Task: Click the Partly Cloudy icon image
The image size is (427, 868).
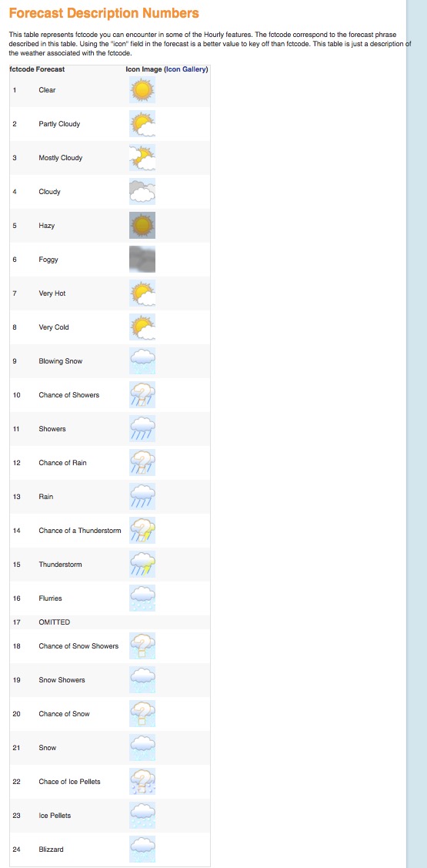Action: coord(142,124)
